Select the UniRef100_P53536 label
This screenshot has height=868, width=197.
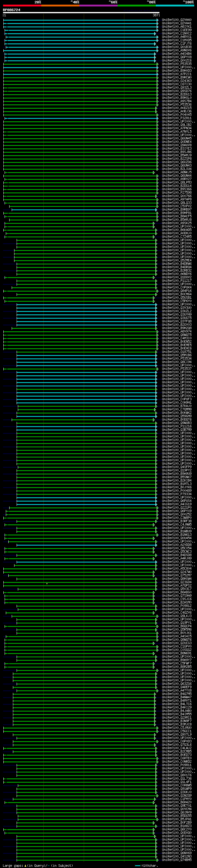[x=176, y=104]
